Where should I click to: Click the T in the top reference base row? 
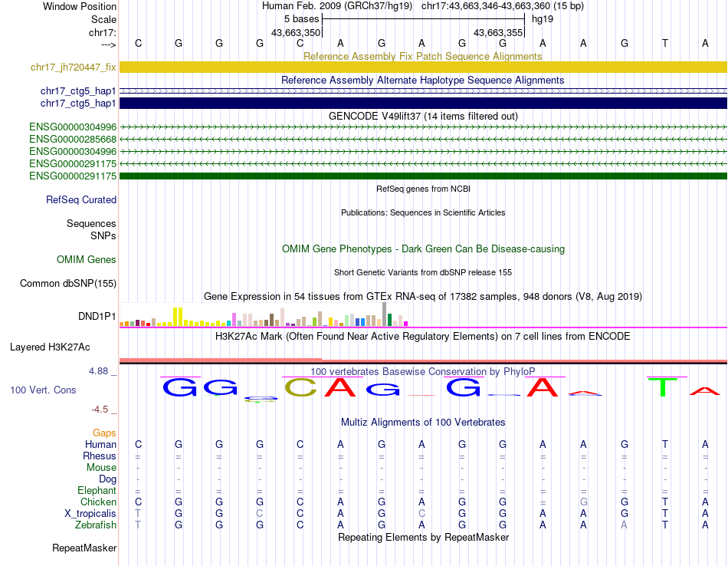point(665,44)
